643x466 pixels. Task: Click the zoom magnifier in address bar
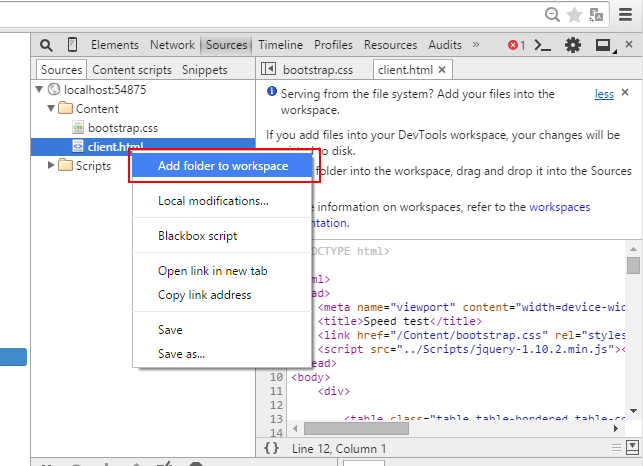click(552, 15)
